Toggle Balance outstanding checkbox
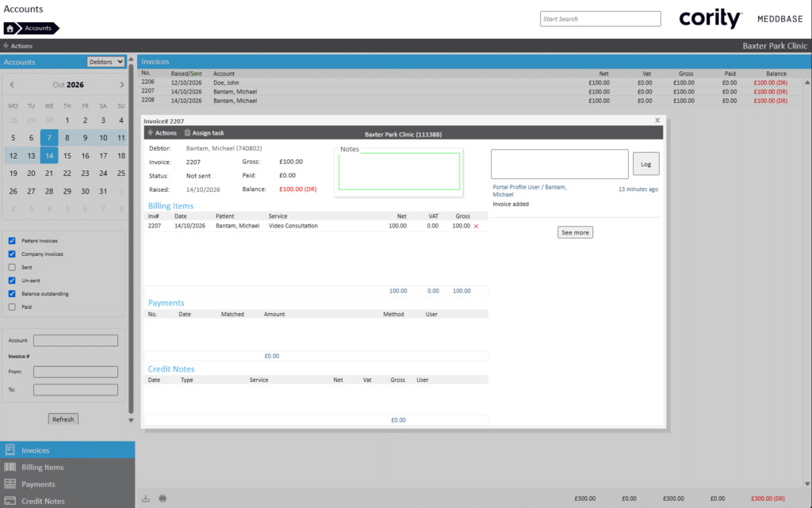Screen dimensions: 812x508 click(x=12, y=294)
